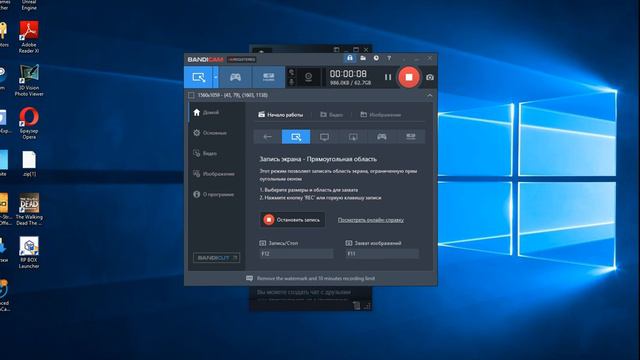Click the Остановить запись button
The width and height of the screenshot is (640, 360).
pyautogui.click(x=292, y=220)
